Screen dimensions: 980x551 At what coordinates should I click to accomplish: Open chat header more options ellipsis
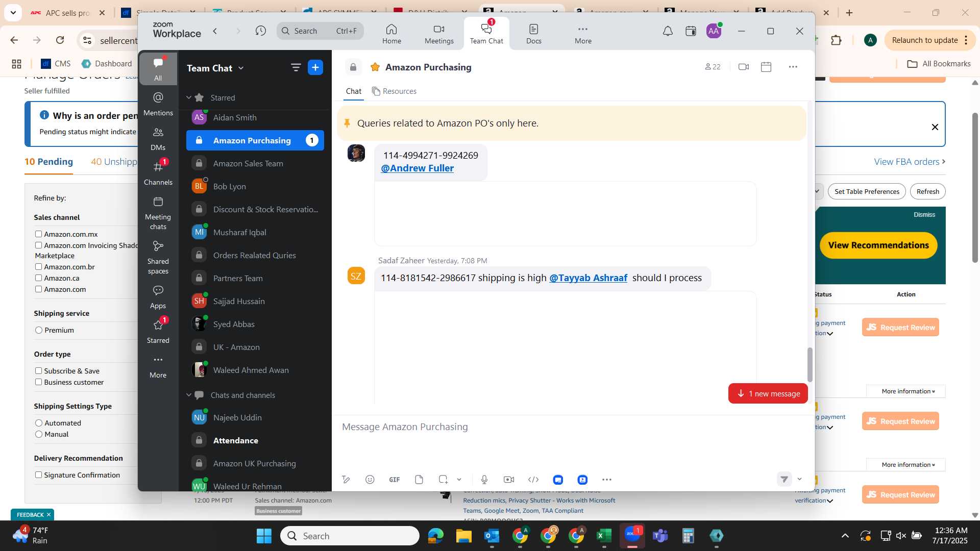[x=793, y=67]
